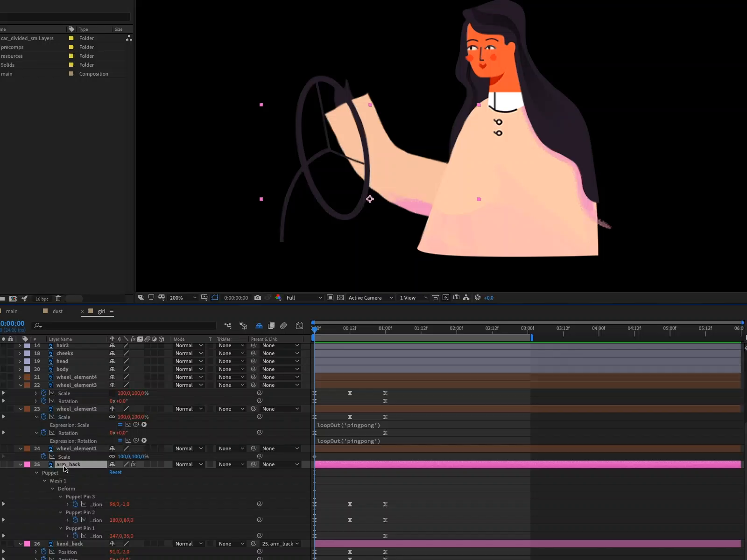Image resolution: width=747 pixels, height=560 pixels.
Task: Click the snapshot camera icon in viewer
Action: click(x=257, y=298)
